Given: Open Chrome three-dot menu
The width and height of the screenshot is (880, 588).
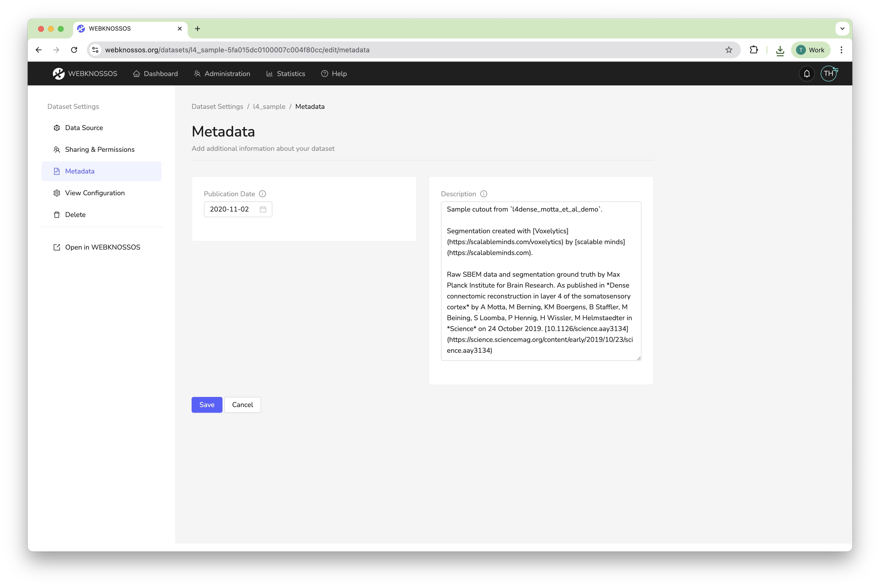Looking at the screenshot, I should [x=841, y=50].
